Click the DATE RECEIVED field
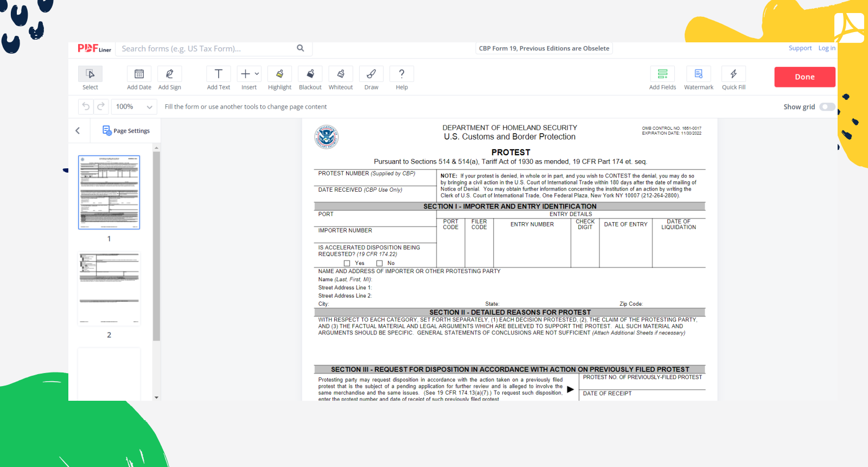 tap(375, 194)
